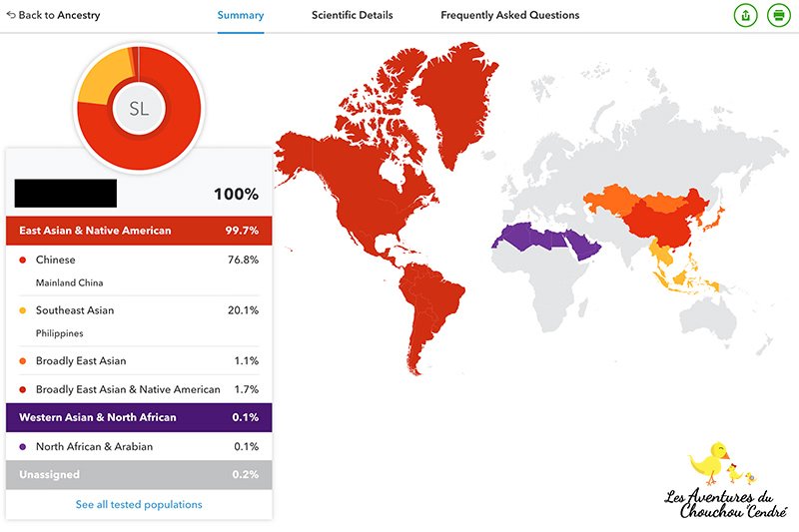Switch to Scientific Details tab
The image size is (799, 532).
[353, 15]
